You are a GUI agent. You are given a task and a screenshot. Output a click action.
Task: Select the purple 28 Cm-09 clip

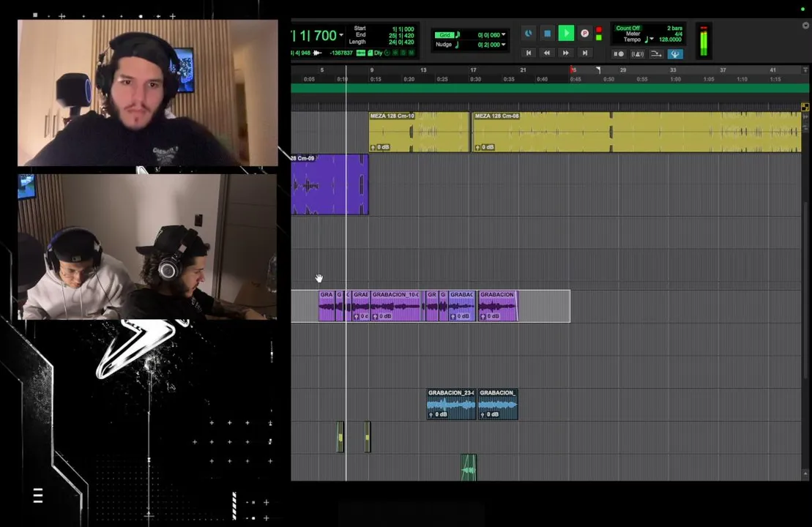coord(330,184)
